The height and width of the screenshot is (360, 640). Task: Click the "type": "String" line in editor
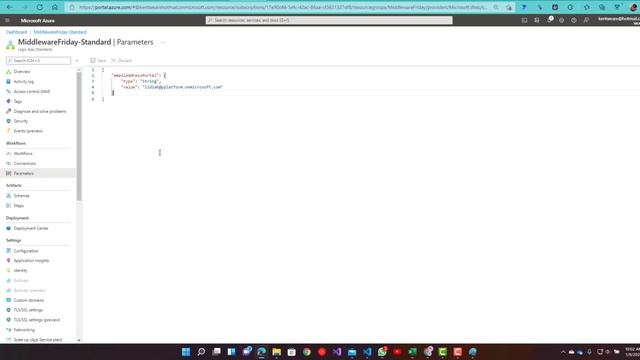coord(140,81)
